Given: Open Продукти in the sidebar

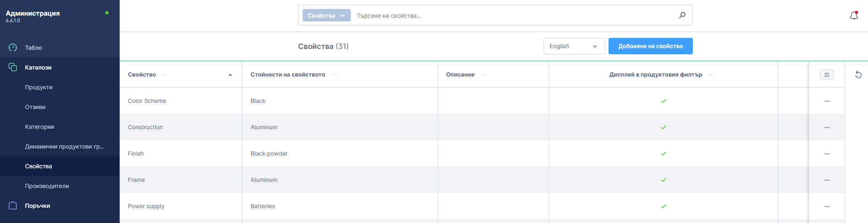Looking at the screenshot, I should [39, 87].
